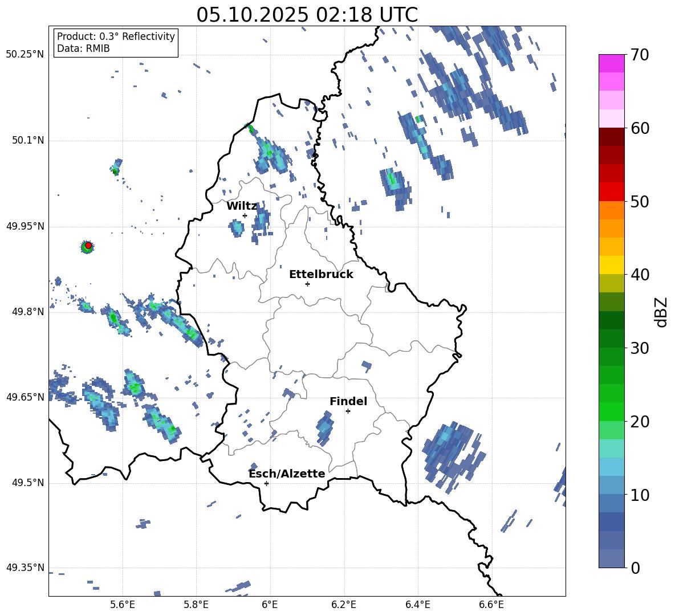Click the Ettelbruck location cross marker
This screenshot has height=616, width=675.
307,284
